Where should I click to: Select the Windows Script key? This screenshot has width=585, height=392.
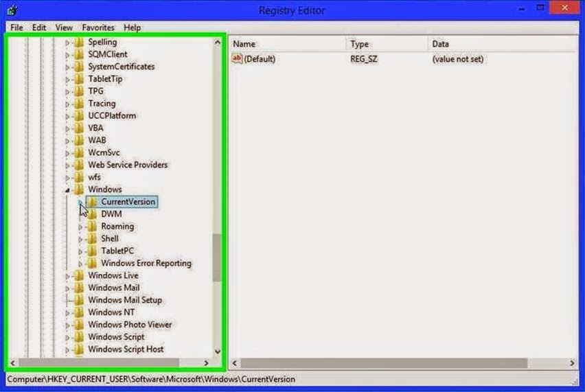(116, 337)
